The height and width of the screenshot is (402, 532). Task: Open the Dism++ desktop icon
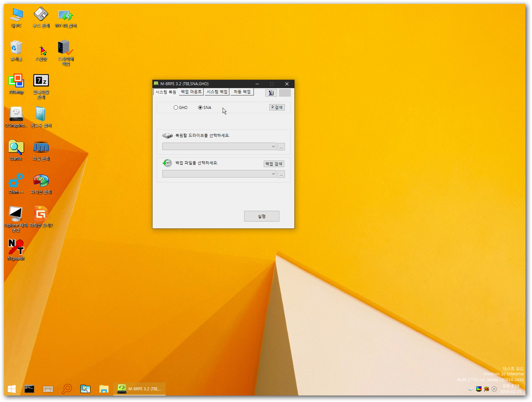(16, 184)
